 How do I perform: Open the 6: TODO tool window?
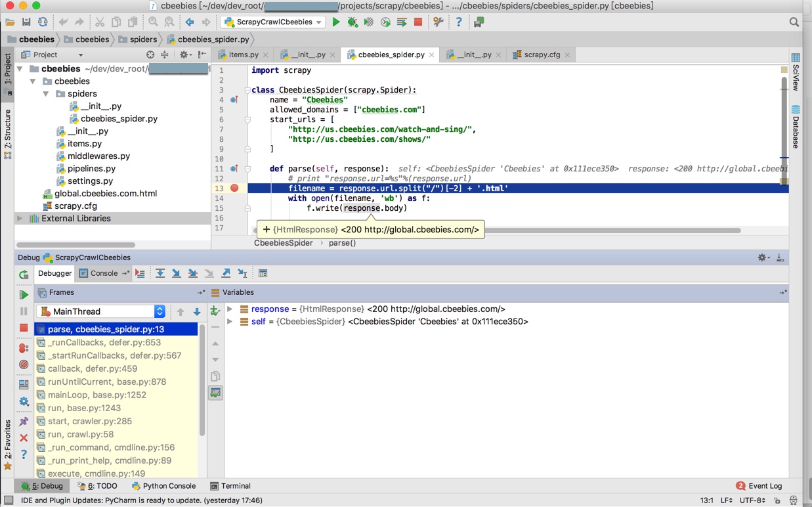[x=97, y=486]
